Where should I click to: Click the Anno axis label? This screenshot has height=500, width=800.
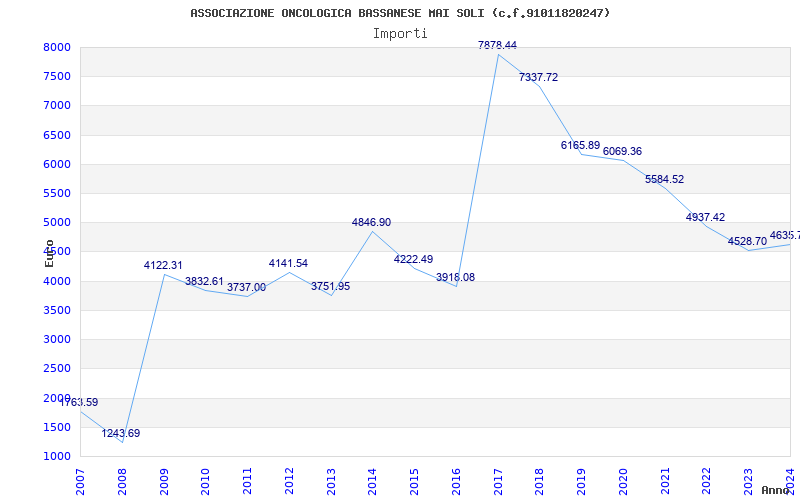pos(776,490)
